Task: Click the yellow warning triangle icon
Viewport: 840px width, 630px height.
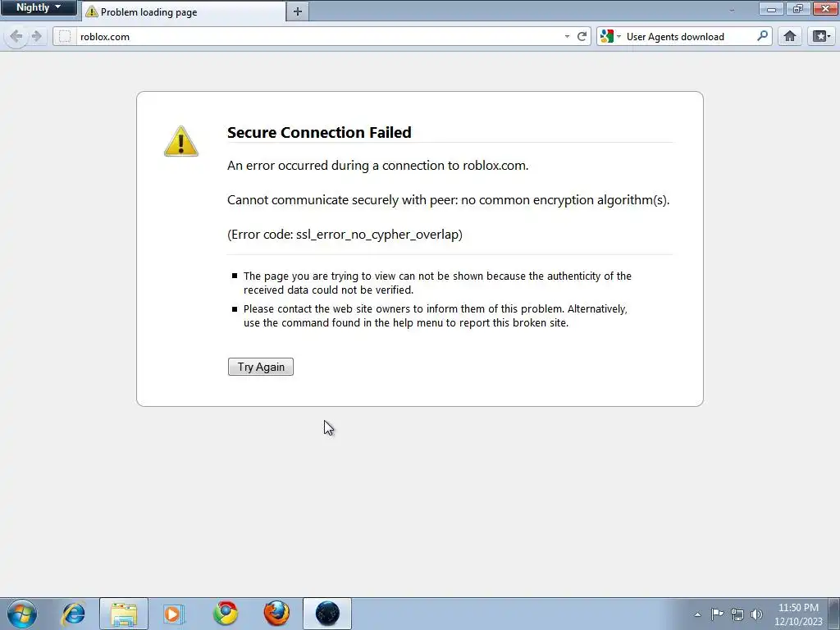Action: pyautogui.click(x=181, y=141)
